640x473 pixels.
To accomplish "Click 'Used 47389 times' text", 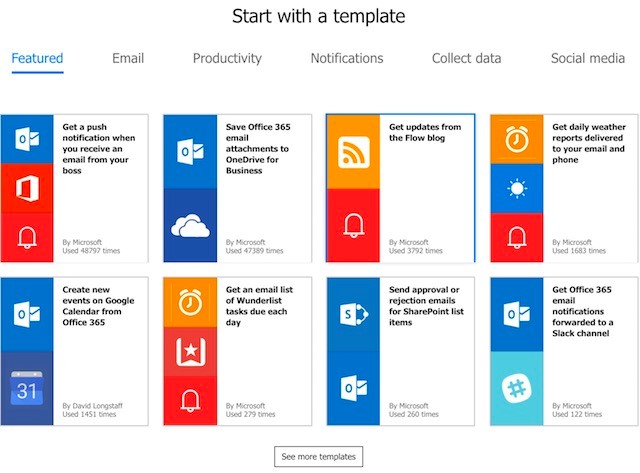I will 254,251.
